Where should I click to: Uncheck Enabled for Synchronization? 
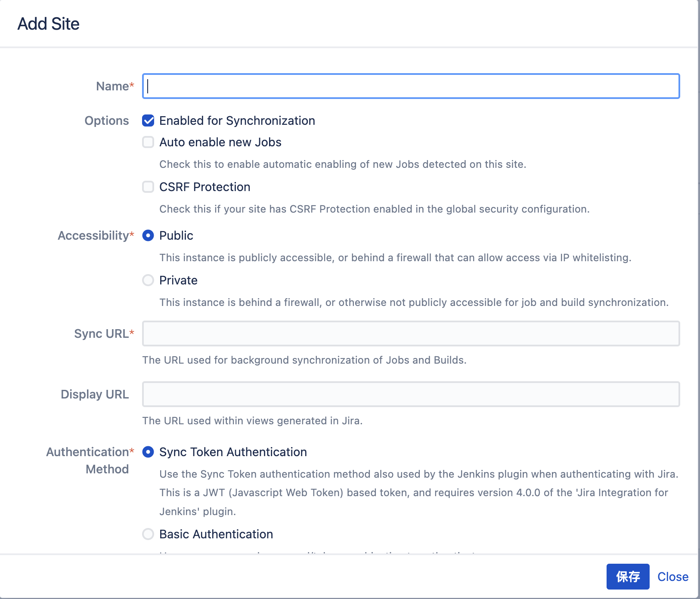[x=148, y=121]
